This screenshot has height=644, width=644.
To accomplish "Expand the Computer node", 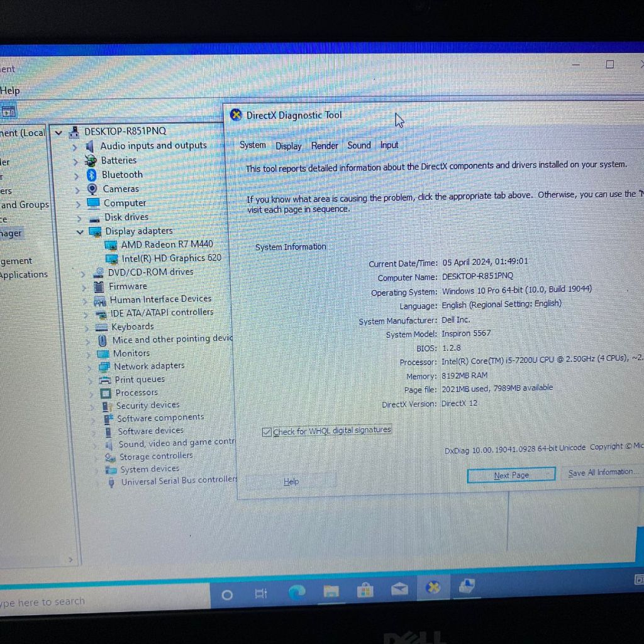I will (78, 204).
